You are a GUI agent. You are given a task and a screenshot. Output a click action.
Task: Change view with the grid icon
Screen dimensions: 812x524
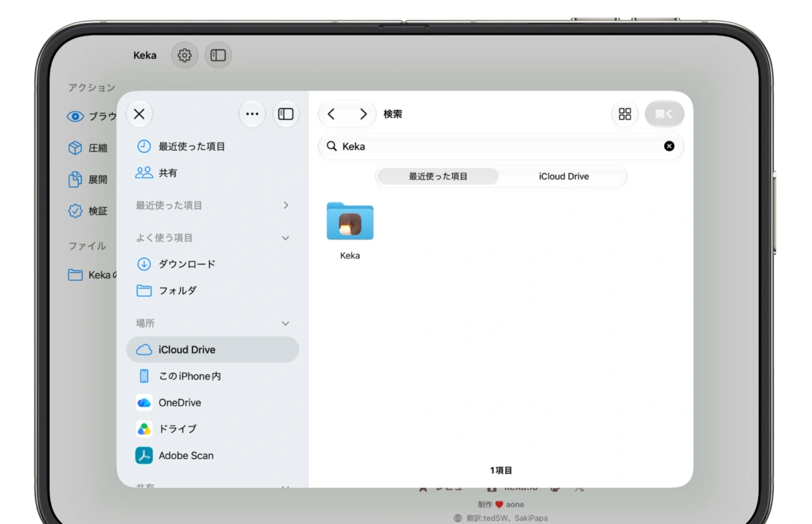(x=625, y=114)
